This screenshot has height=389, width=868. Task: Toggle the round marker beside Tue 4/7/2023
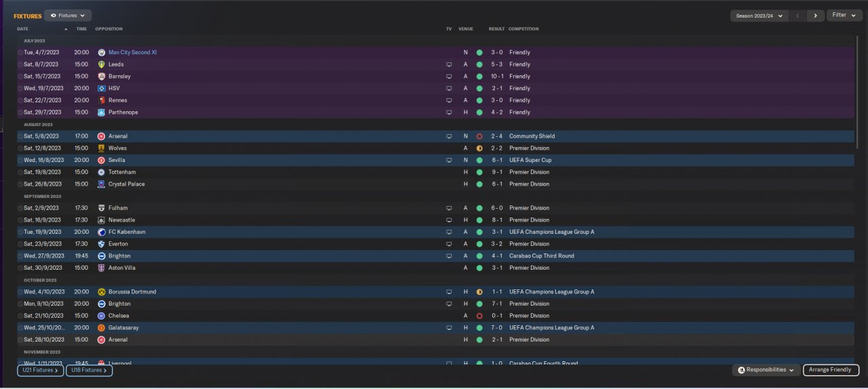(20, 52)
